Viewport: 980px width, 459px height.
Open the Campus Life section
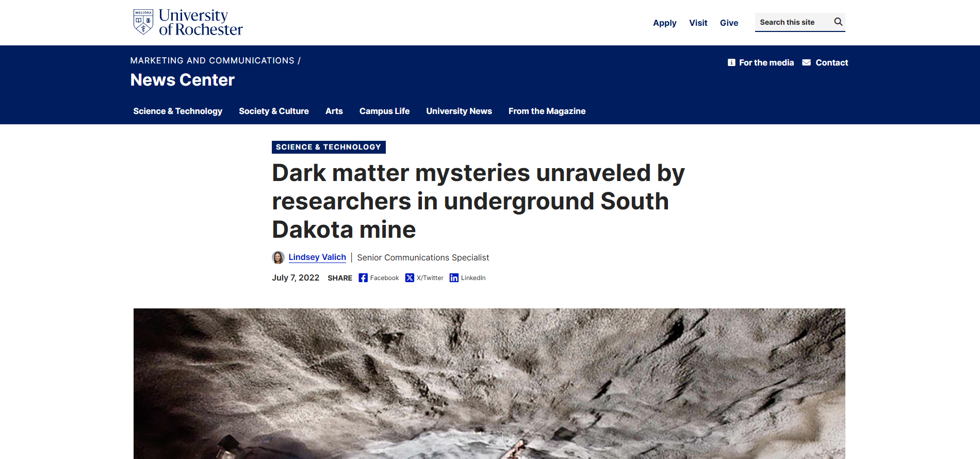click(384, 111)
